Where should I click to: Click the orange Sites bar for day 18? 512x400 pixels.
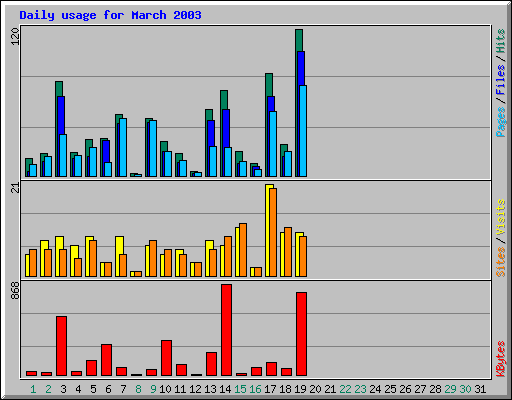click(x=288, y=252)
